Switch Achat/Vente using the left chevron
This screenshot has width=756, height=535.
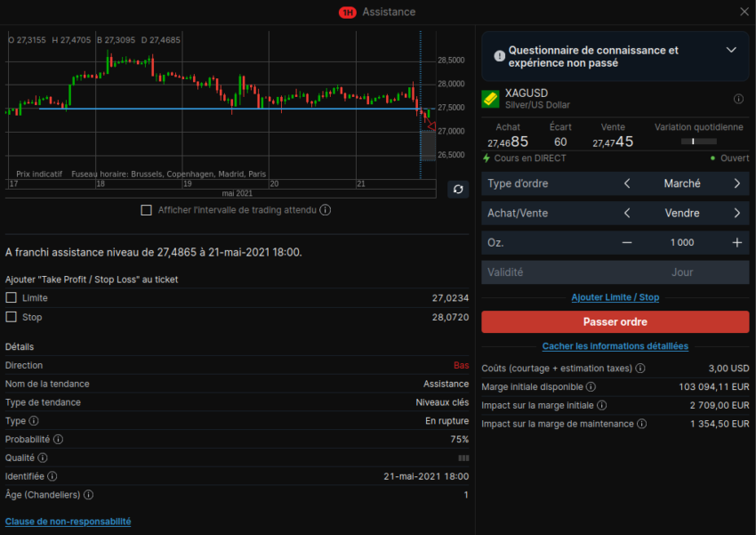click(627, 213)
